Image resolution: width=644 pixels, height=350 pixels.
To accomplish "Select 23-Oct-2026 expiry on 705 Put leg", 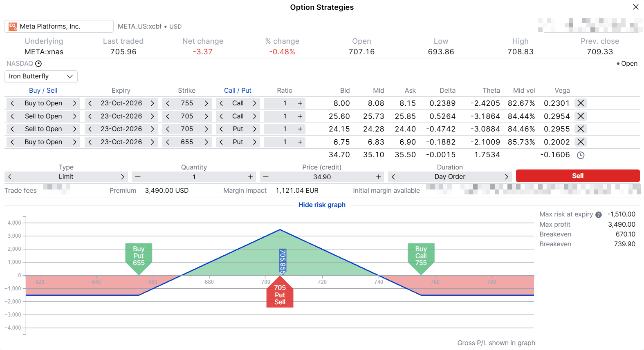I will (121, 129).
